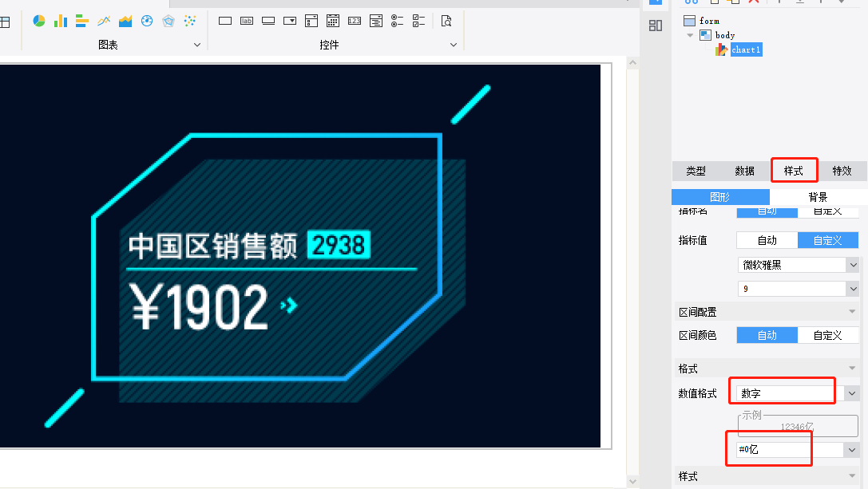
Task: Add a checkbox group widget
Action: pos(419,21)
